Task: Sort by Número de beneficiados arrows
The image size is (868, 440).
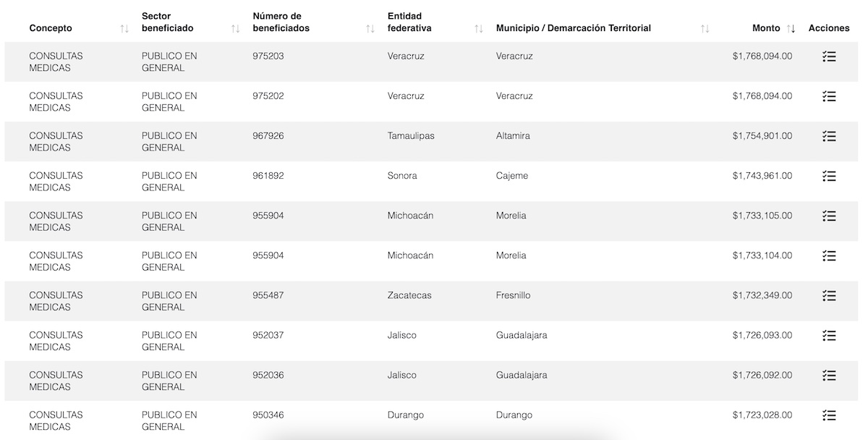Action: point(370,29)
